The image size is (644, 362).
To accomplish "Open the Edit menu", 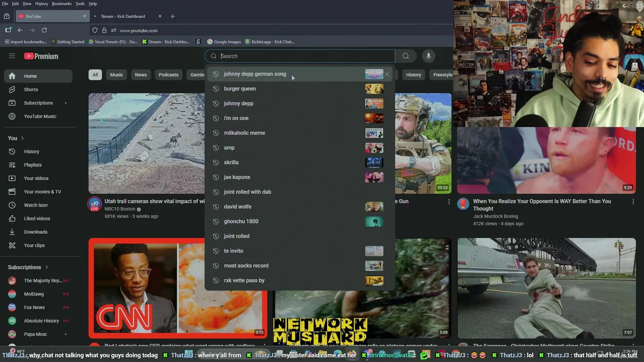I will pos(16,4).
